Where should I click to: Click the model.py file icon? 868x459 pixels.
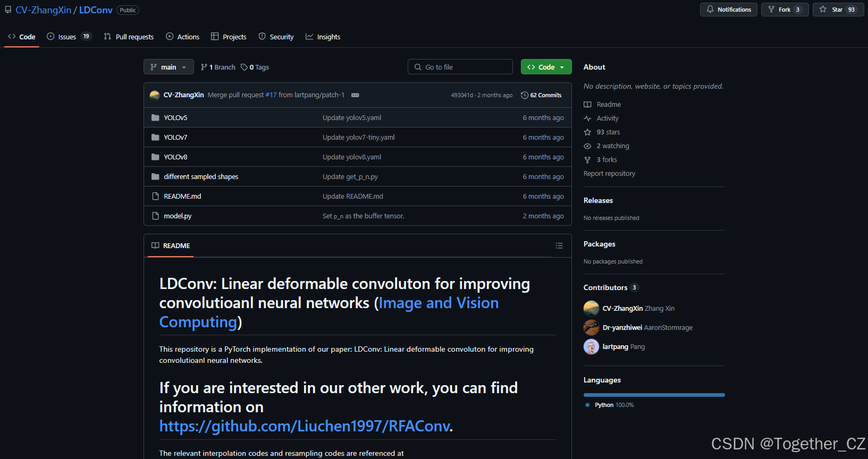pyautogui.click(x=155, y=216)
